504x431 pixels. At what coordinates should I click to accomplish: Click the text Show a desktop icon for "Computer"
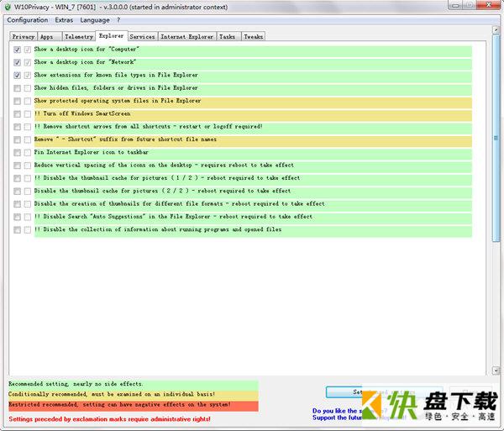coord(87,50)
